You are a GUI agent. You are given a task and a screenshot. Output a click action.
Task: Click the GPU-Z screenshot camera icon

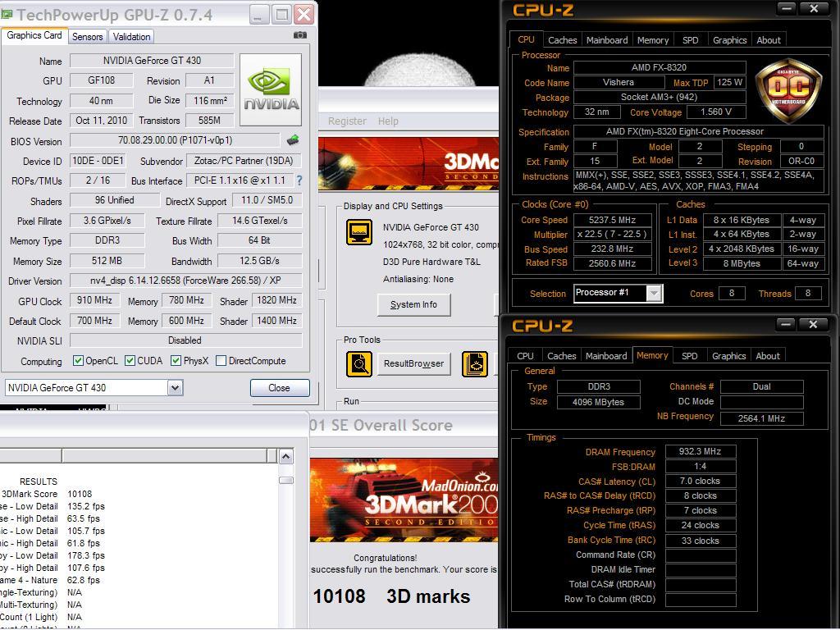coord(300,35)
